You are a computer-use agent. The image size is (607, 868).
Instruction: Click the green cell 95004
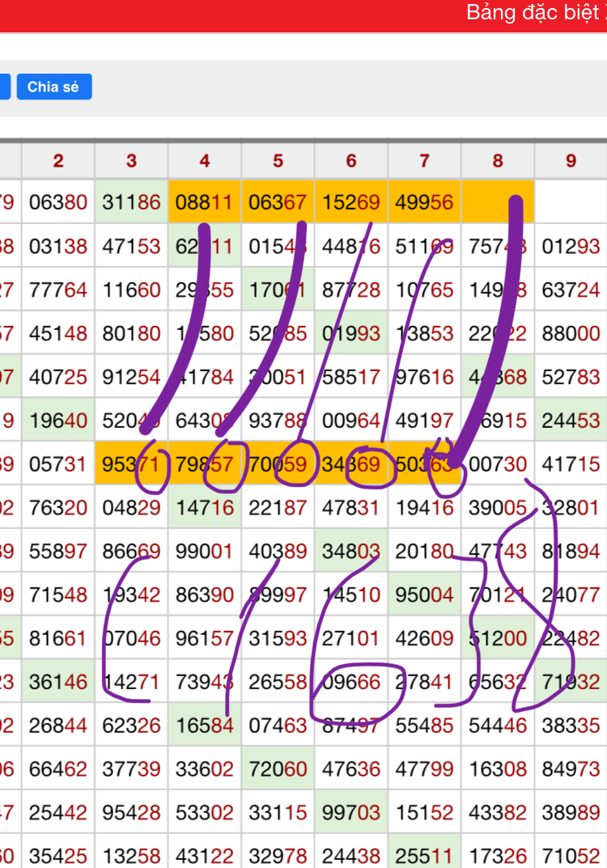pos(424,595)
